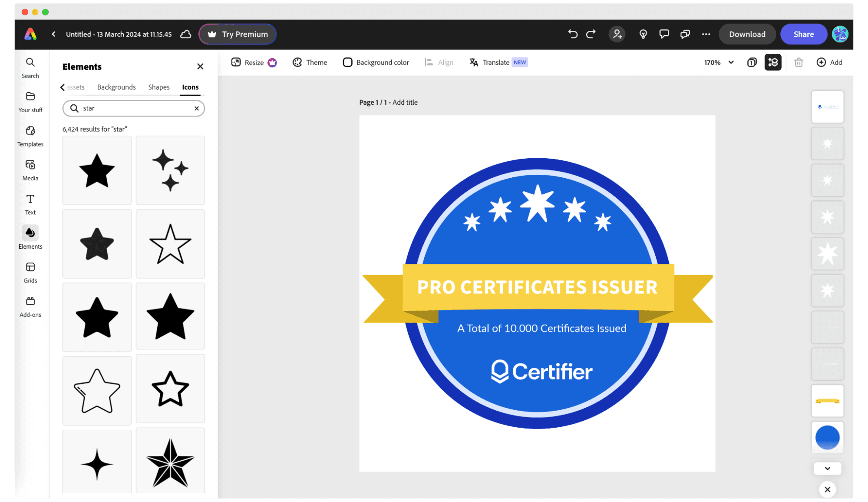Open the presentation chat icon in header

click(685, 34)
